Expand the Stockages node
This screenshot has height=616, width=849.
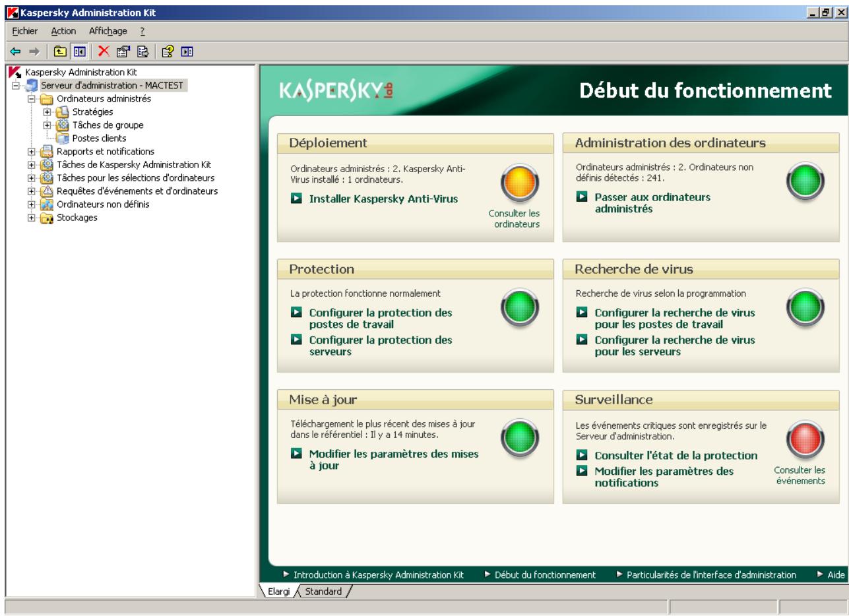point(31,218)
